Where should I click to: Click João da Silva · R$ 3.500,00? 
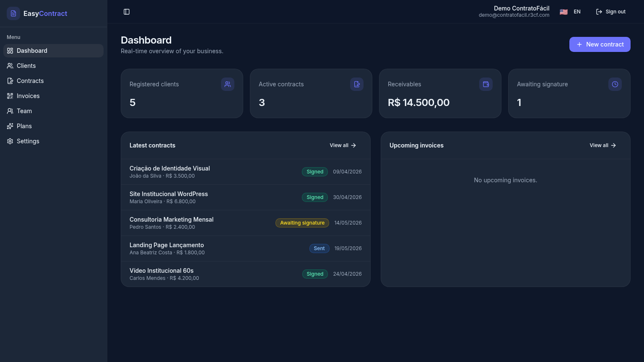click(162, 176)
